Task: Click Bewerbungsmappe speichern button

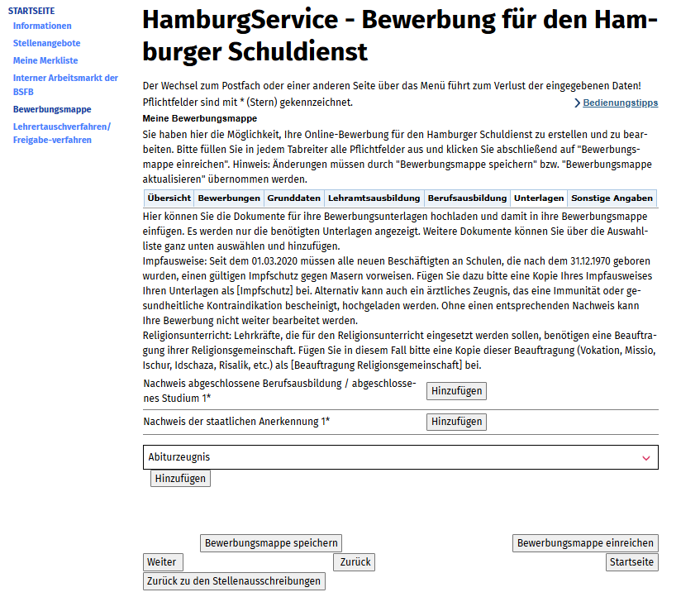Action: pyautogui.click(x=271, y=543)
